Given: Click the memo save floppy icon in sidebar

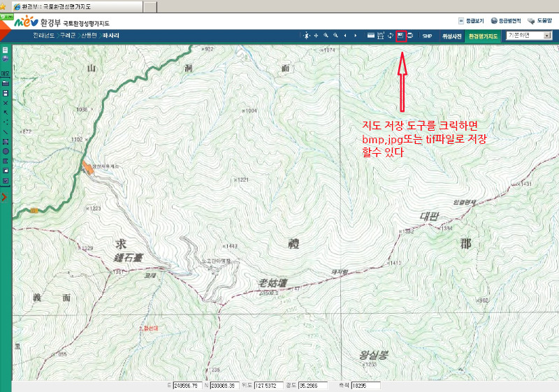Looking at the screenshot, I should (x=6, y=93).
